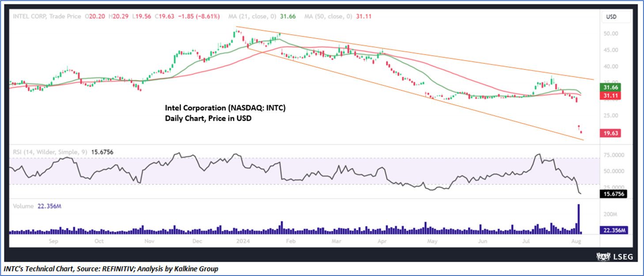Click the Feb label on time axis
644x276 pixels.
(290, 241)
